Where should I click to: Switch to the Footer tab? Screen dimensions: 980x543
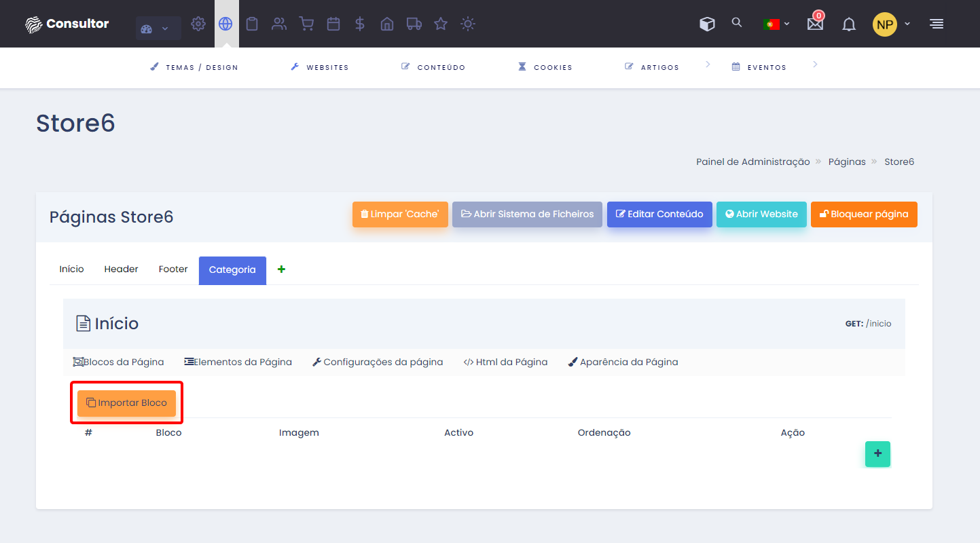pyautogui.click(x=173, y=269)
